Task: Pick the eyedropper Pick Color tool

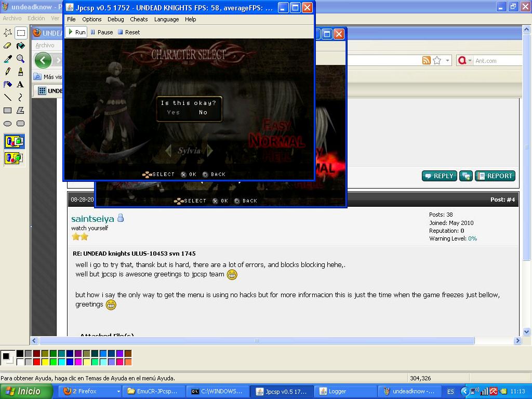Action: pyautogui.click(x=8, y=59)
